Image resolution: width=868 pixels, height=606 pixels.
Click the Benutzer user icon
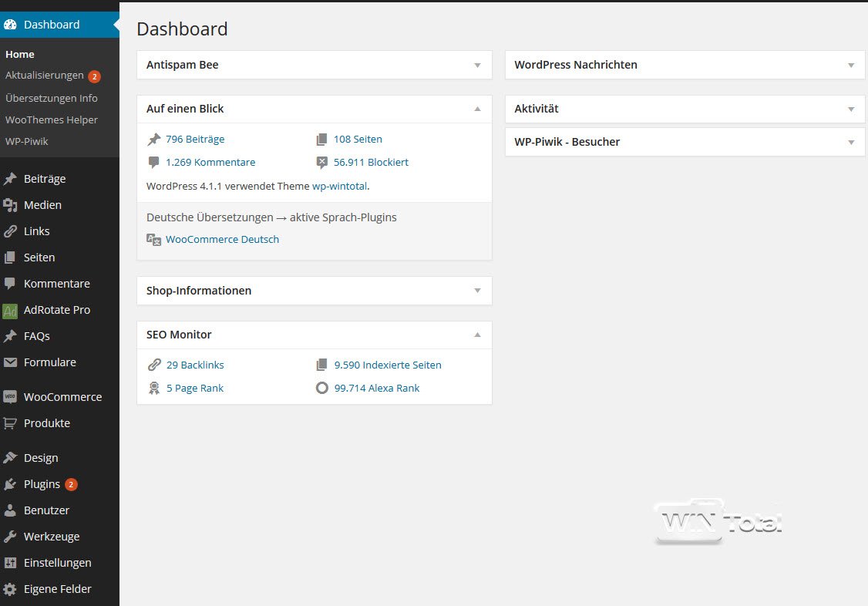coord(10,510)
